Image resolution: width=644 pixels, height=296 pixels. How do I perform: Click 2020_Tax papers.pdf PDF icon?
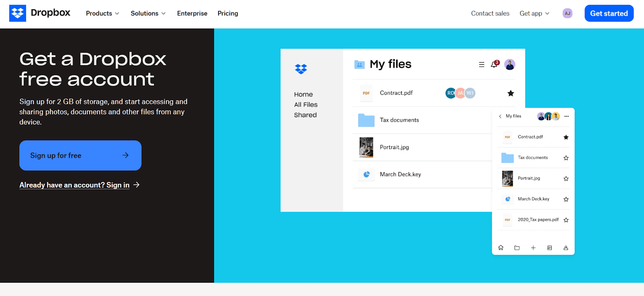[x=508, y=220]
